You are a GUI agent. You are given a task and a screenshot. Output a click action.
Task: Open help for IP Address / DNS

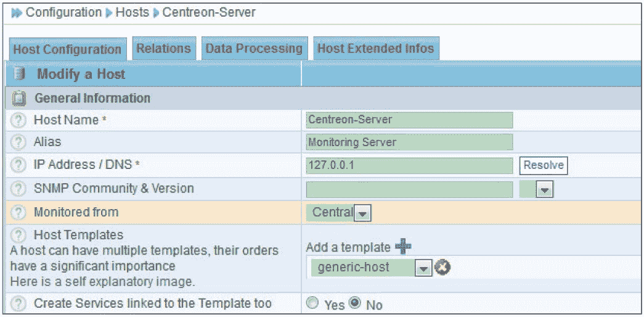19,165
